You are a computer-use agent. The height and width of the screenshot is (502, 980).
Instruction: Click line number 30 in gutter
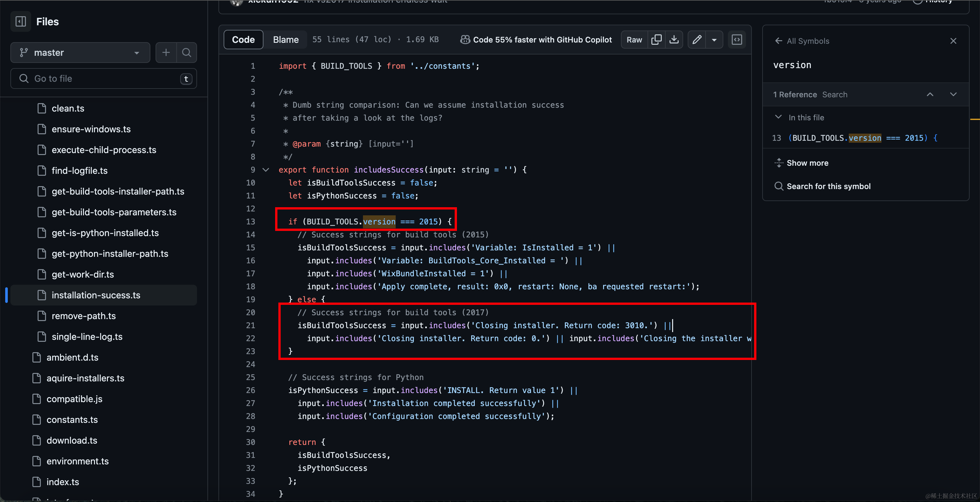coord(250,442)
